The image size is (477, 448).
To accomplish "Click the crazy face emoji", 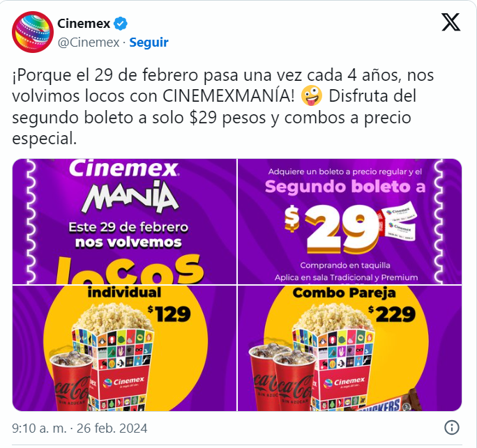I will coord(312,95).
